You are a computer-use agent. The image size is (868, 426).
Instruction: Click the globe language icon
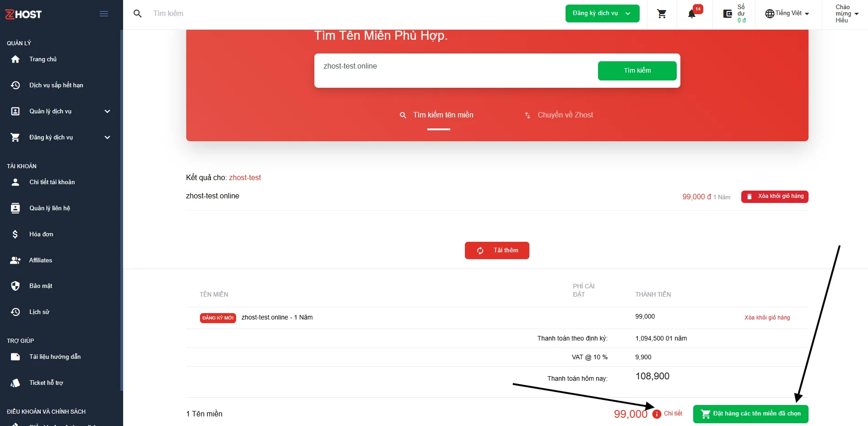[x=770, y=14]
